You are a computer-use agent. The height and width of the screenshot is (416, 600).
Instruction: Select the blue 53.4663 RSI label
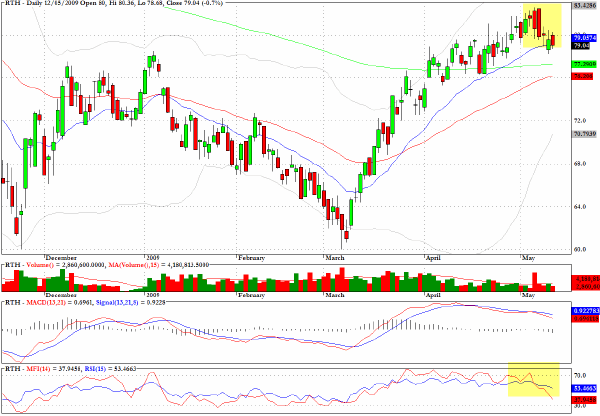(x=585, y=389)
